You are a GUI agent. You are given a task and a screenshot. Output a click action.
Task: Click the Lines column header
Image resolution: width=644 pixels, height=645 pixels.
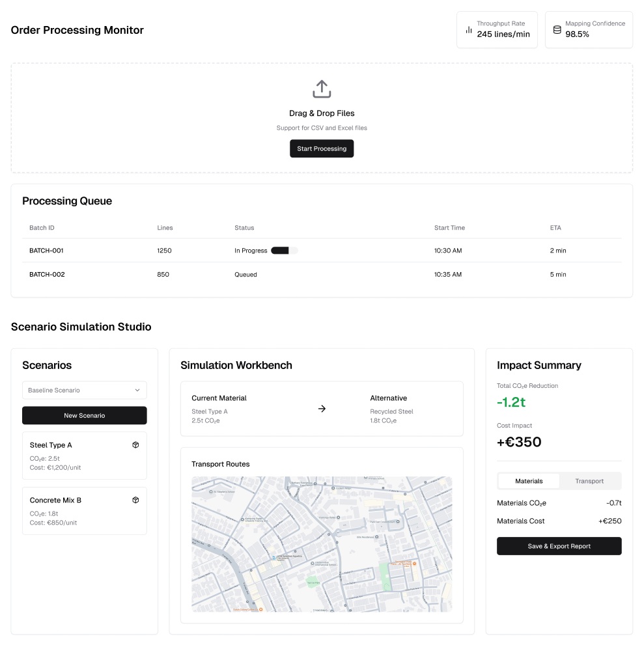[x=165, y=228]
